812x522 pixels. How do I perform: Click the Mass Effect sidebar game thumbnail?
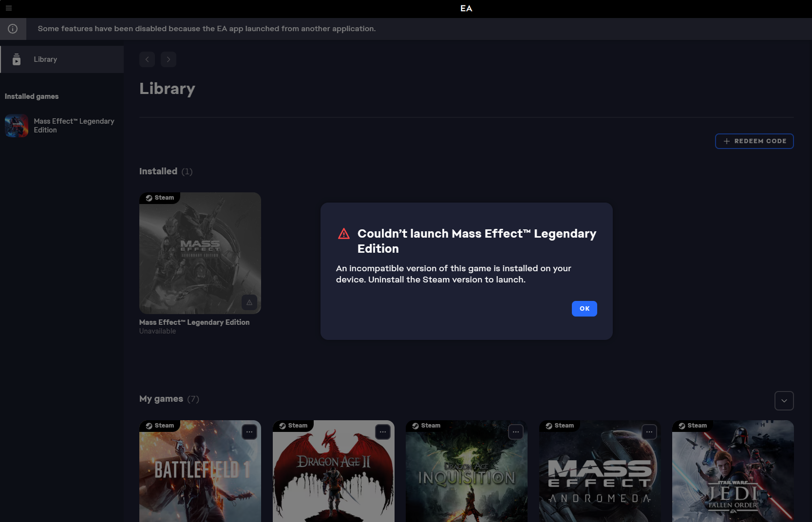tap(17, 126)
